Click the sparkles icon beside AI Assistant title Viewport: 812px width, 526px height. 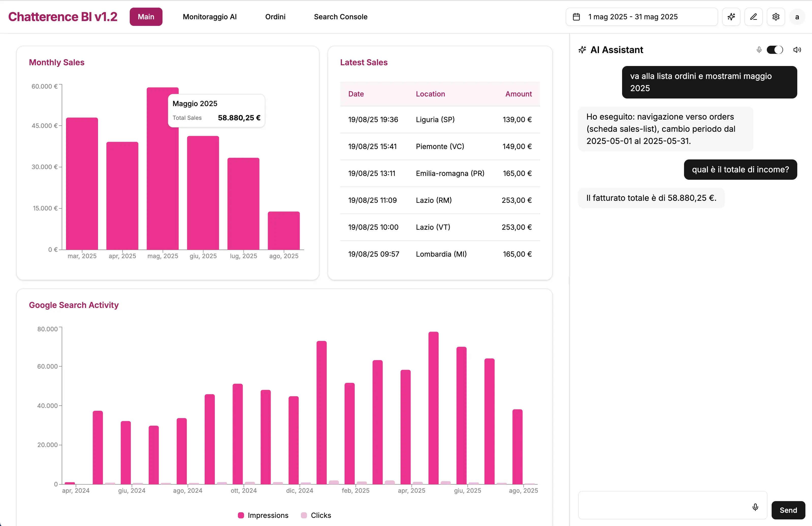582,50
